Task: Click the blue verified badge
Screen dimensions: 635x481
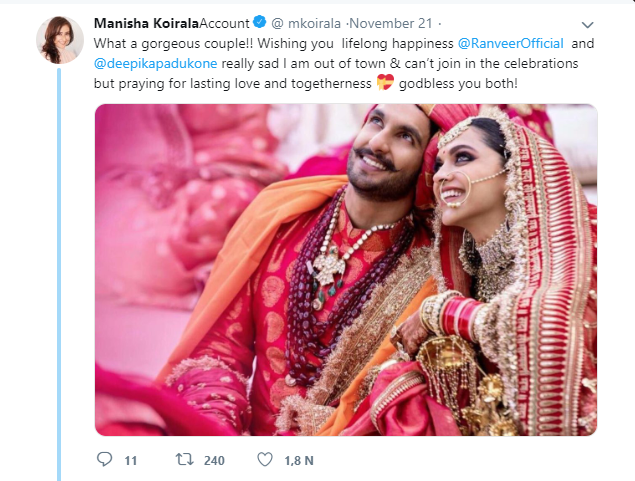Action: tap(260, 23)
